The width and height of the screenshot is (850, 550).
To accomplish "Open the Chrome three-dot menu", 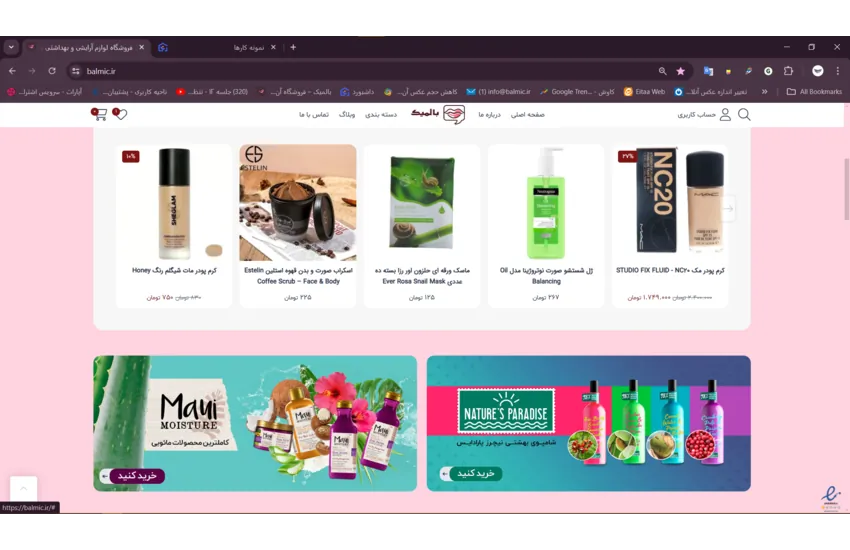I will pyautogui.click(x=838, y=71).
